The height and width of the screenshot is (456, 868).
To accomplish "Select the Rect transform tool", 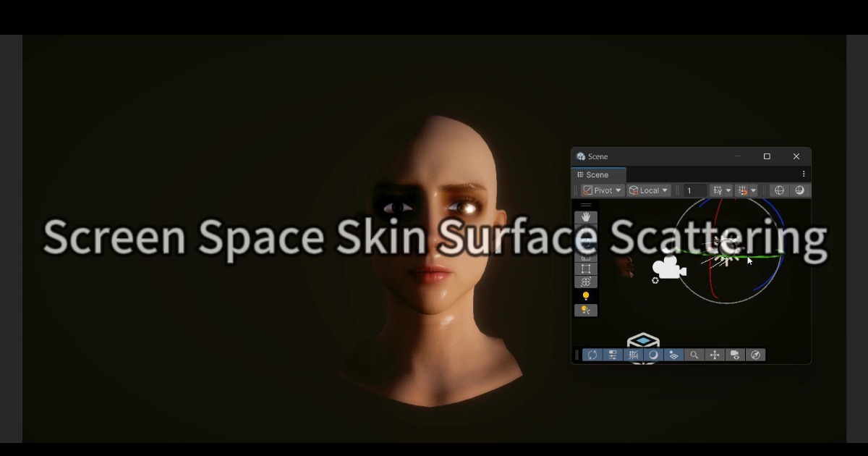I will click(x=585, y=269).
